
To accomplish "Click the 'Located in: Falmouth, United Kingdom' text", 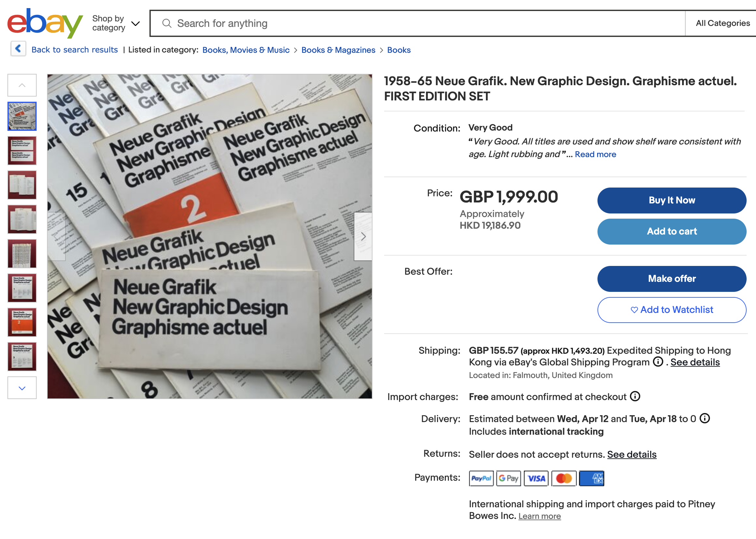I will tap(541, 375).
